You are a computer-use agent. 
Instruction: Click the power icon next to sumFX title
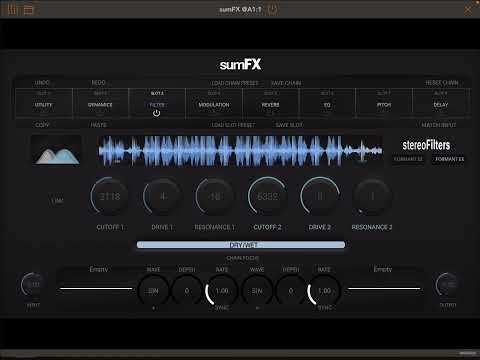(272, 9)
